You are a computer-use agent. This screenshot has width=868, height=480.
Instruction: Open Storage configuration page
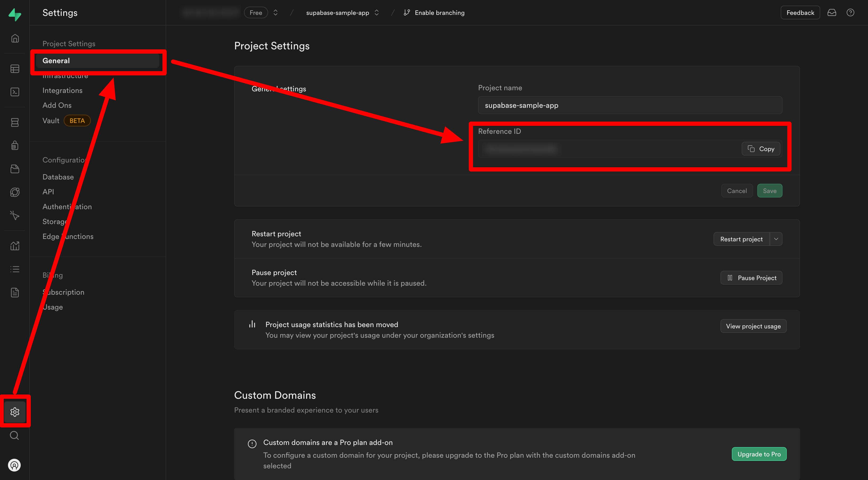55,221
